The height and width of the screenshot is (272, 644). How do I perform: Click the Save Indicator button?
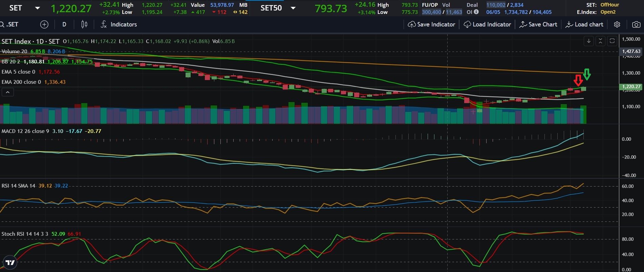pos(431,24)
